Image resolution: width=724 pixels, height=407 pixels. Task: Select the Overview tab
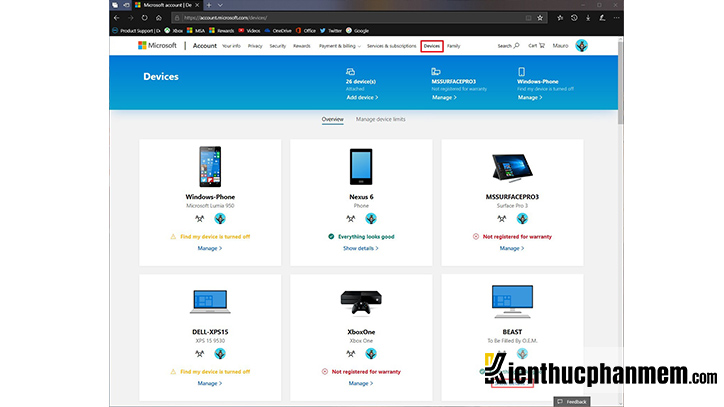(x=332, y=119)
